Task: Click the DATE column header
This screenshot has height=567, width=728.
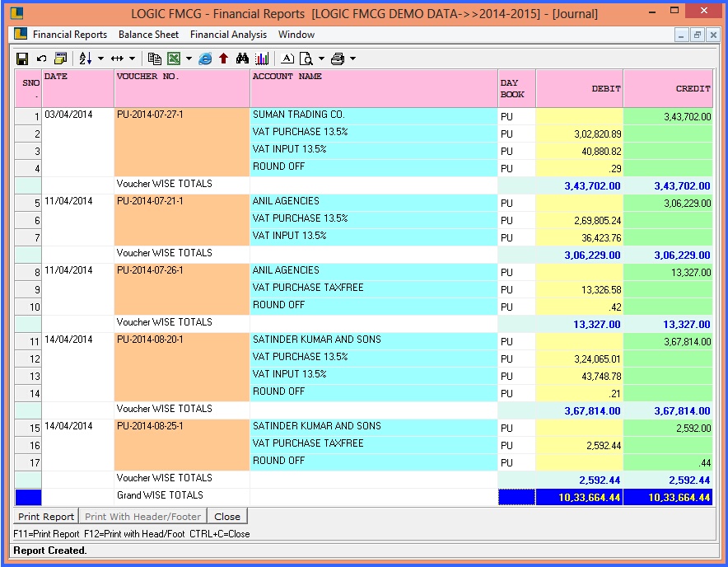Action: pos(77,88)
